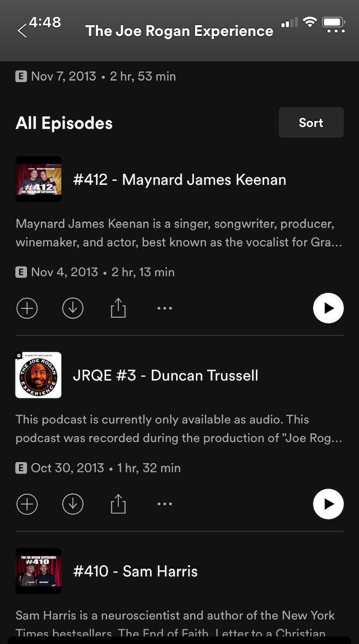The height and width of the screenshot is (644, 359).
Task: Open the three-dot menu in the header
Action: pyautogui.click(x=336, y=31)
